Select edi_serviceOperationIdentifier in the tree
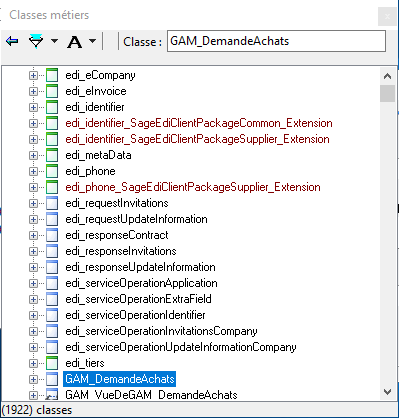The width and height of the screenshot is (399, 418). [x=135, y=315]
